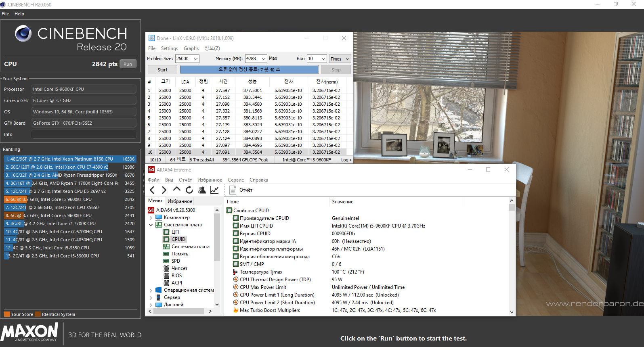The image size is (644, 347).
Task: Open the LinX Graphs menu
Action: pos(191,48)
